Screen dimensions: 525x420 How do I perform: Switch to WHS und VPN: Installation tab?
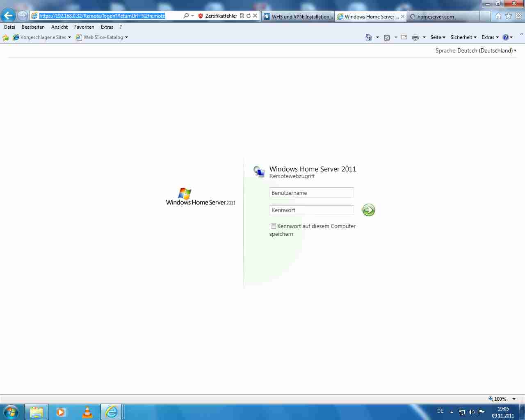click(x=298, y=16)
